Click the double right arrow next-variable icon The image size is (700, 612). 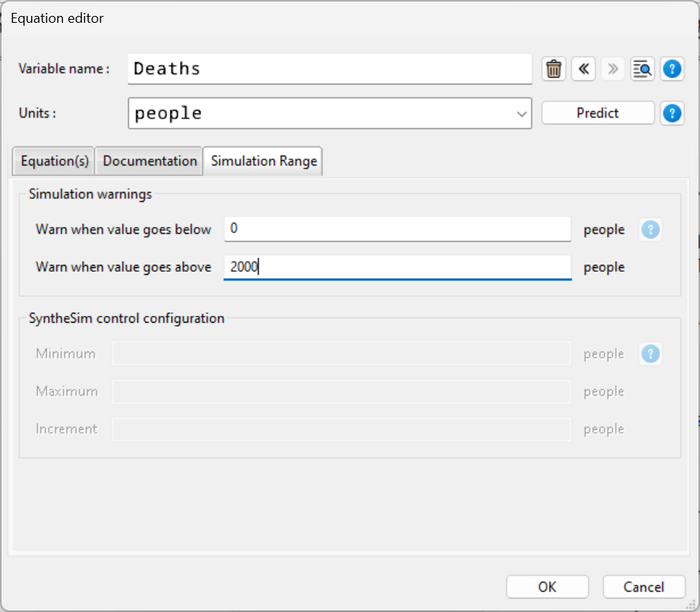coord(613,69)
